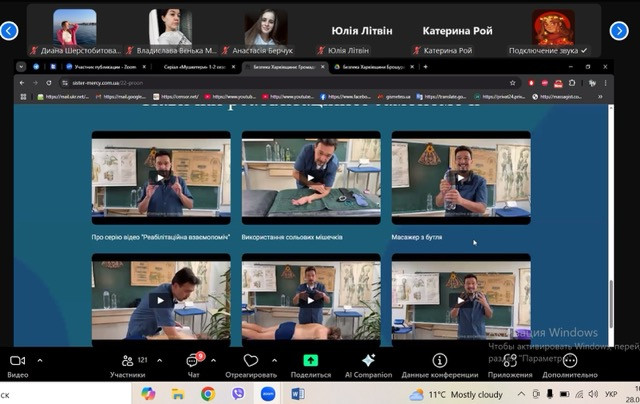Open the Чат chat panel
This screenshot has height=404, width=640.
(x=193, y=360)
